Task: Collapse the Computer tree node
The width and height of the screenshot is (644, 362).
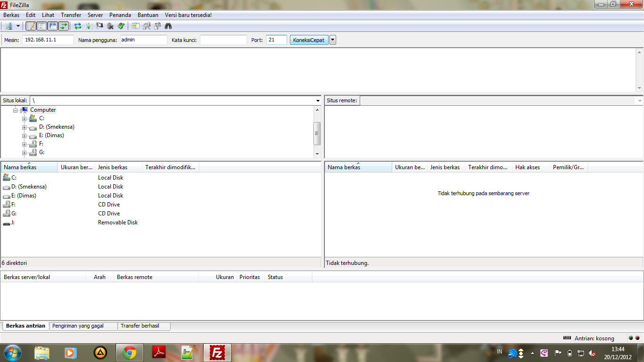Action: [16, 110]
